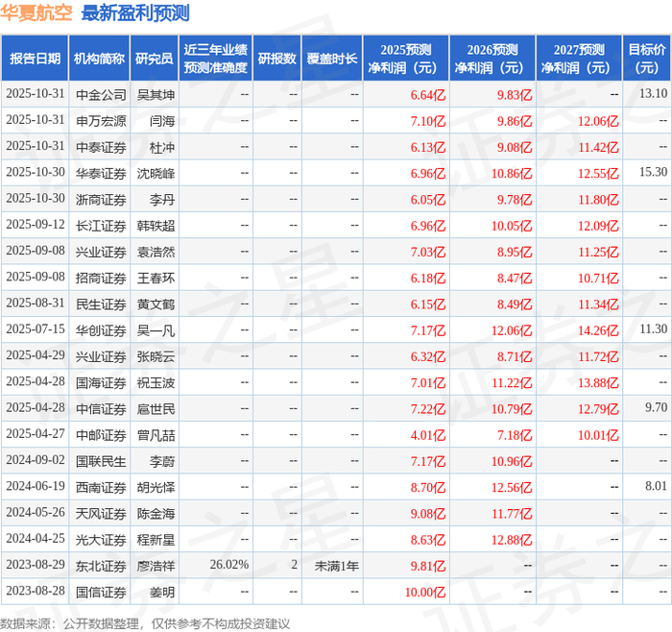Click institution 国信证券
The height and width of the screenshot is (632, 672).
[101, 592]
